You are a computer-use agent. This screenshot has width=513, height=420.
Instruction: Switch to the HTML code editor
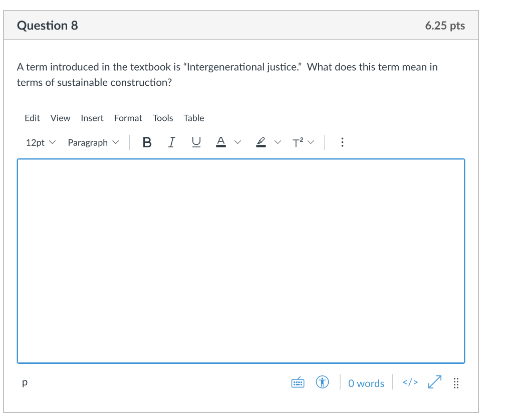tap(409, 382)
